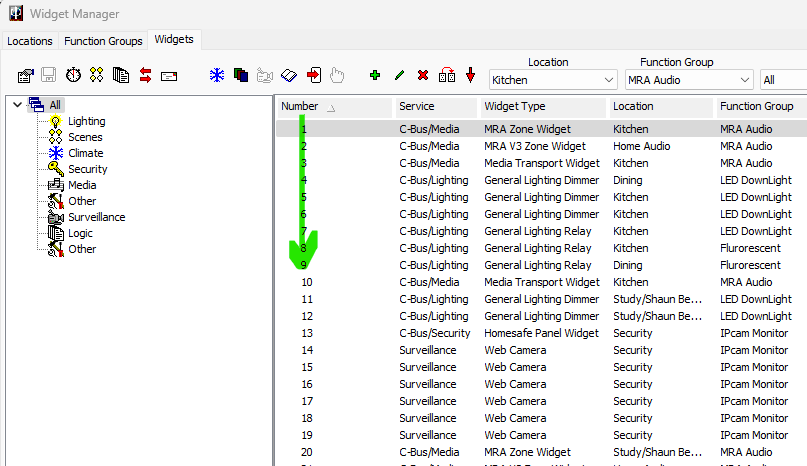
Task: Click Flurorescent cell in row 8
Action: pos(750,248)
